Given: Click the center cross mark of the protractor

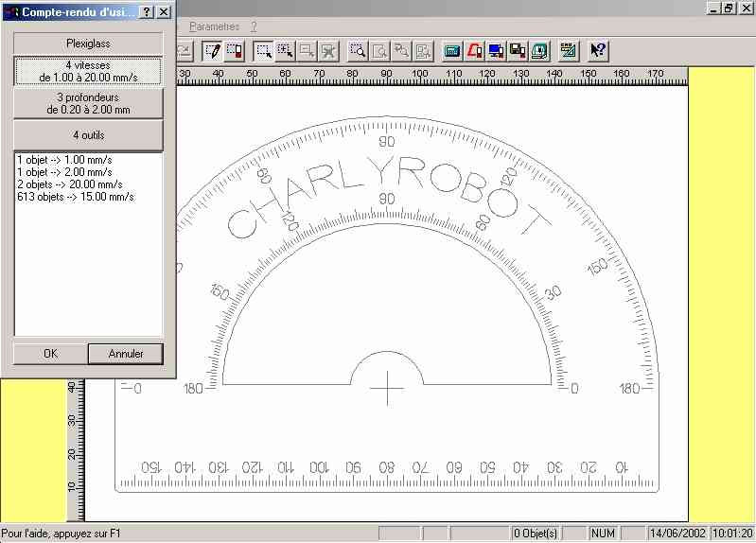Looking at the screenshot, I should point(387,388).
